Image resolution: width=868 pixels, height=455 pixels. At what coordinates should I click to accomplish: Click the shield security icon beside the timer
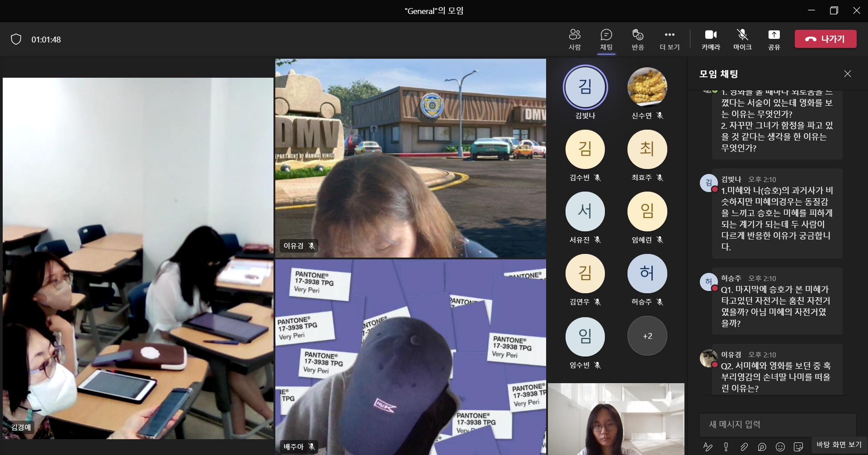click(x=16, y=39)
